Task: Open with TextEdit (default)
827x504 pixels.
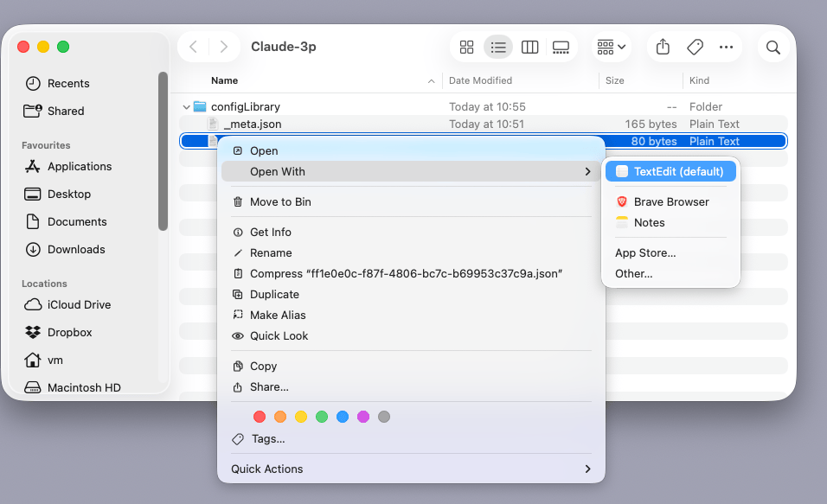Action: (670, 171)
